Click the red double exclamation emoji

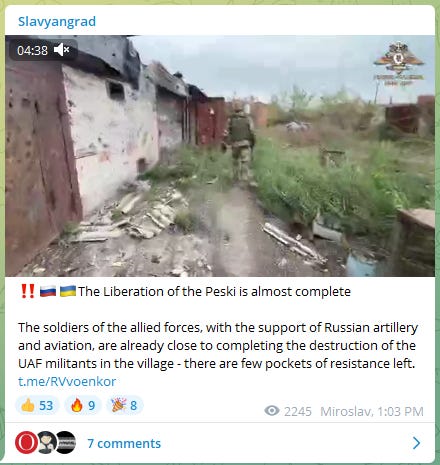pyautogui.click(x=28, y=291)
